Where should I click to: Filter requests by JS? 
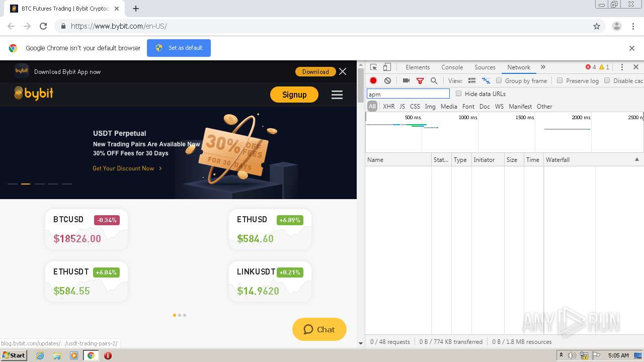402,107
